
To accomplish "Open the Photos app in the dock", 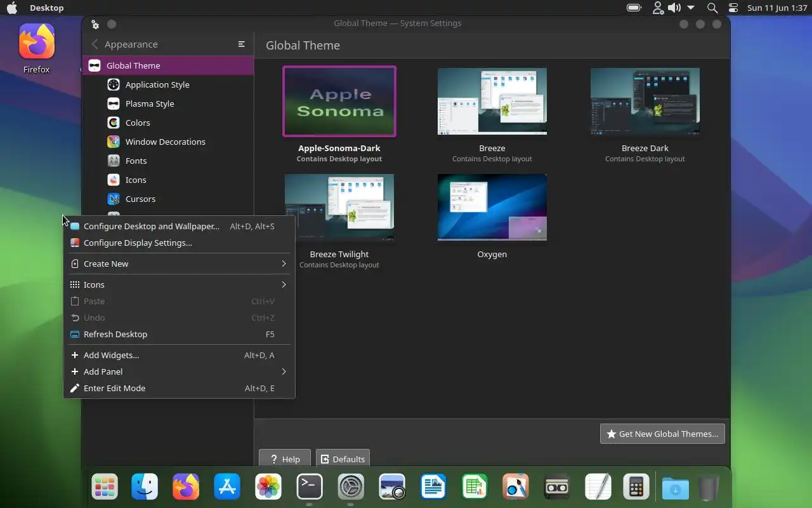I will coord(268,487).
